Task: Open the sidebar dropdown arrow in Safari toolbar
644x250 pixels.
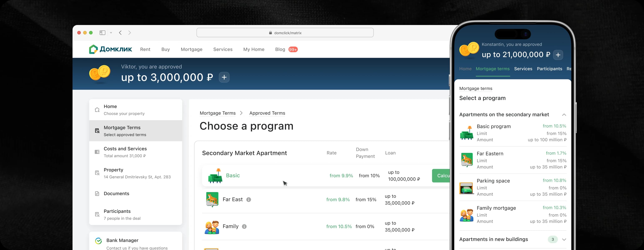Action: [x=111, y=33]
